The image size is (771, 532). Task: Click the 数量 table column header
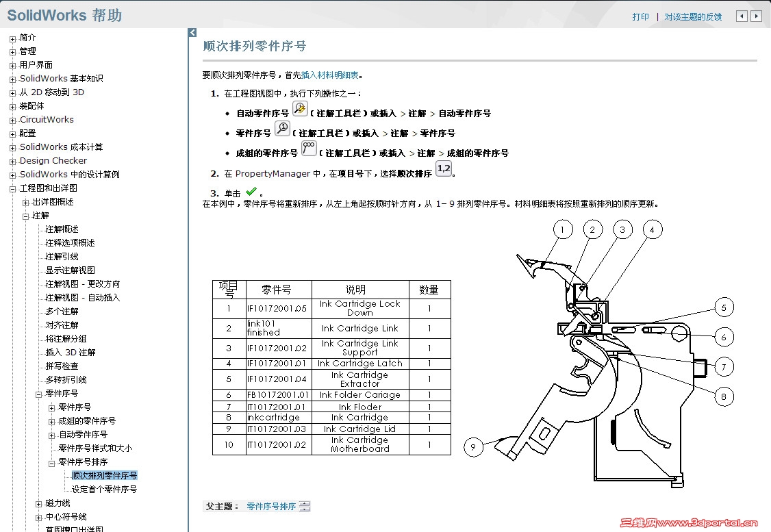[x=429, y=290]
